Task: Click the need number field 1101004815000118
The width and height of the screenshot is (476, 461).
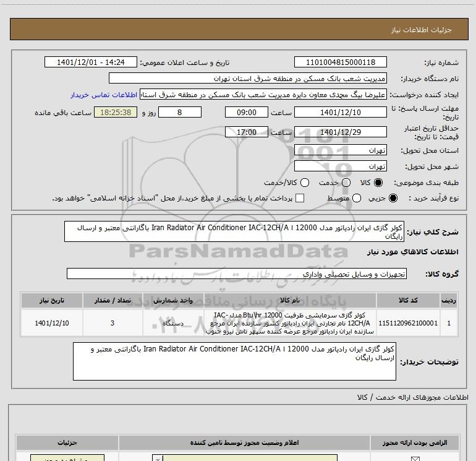Action: point(340,62)
